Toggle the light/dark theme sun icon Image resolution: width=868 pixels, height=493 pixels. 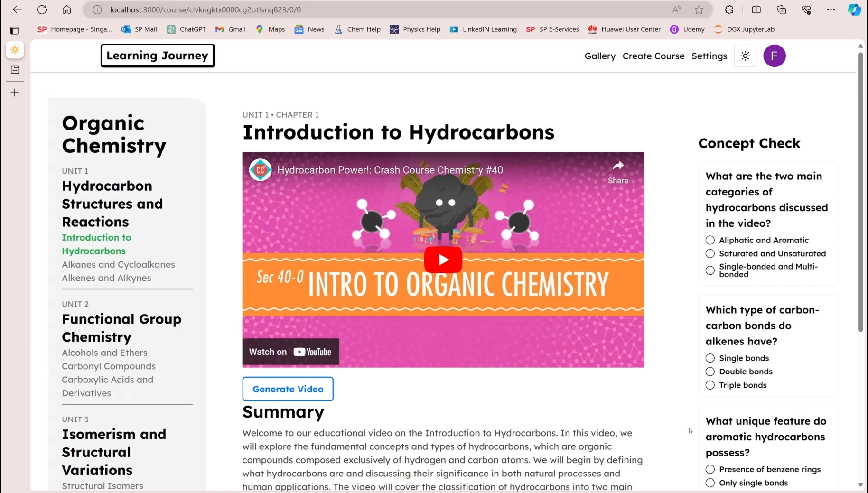745,56
